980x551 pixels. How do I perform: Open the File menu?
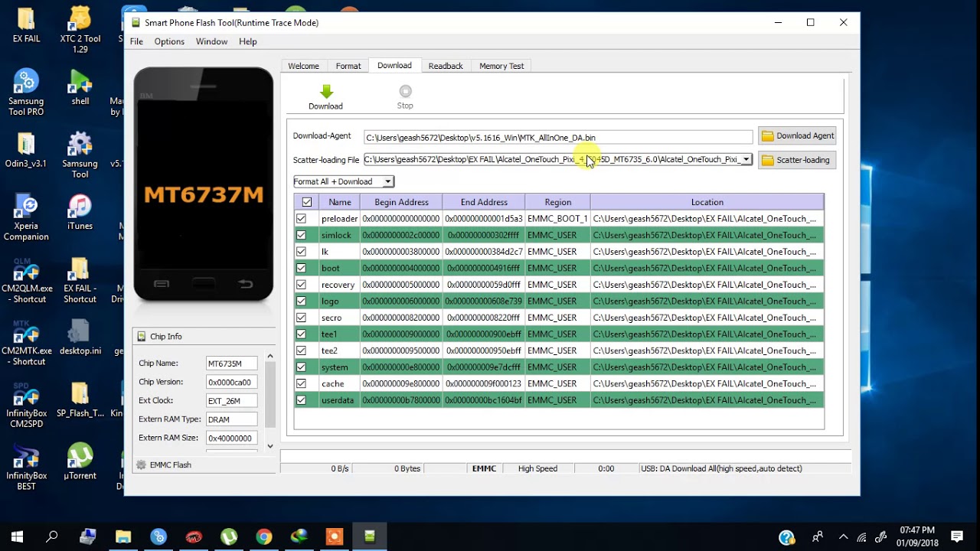[136, 41]
